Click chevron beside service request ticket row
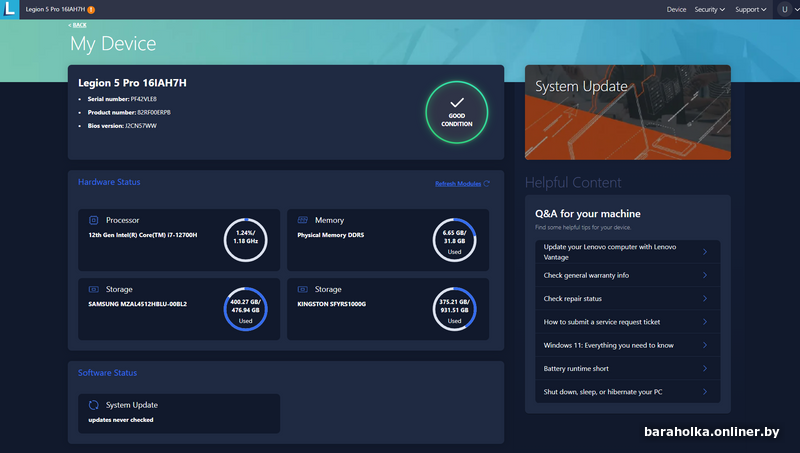800x453 pixels. coord(705,322)
